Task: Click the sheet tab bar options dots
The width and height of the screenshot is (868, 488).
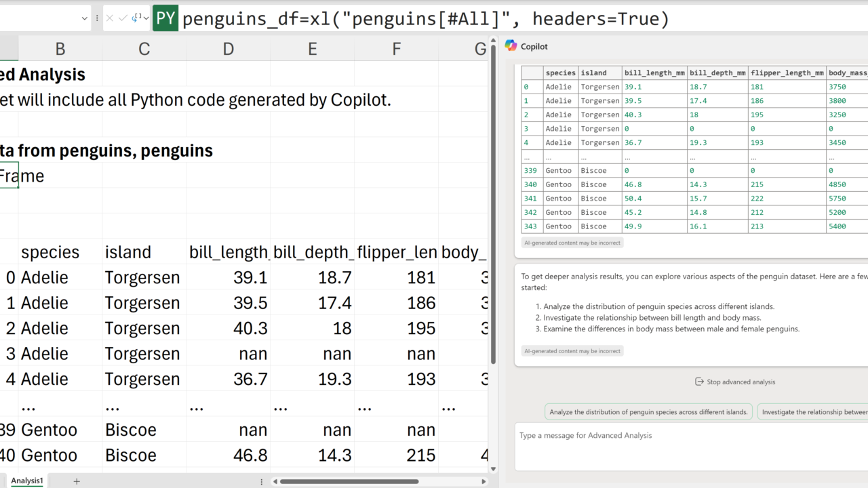Action: 262,481
